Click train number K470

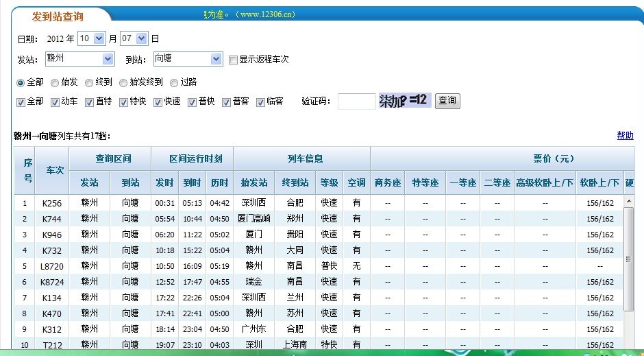[x=52, y=313]
